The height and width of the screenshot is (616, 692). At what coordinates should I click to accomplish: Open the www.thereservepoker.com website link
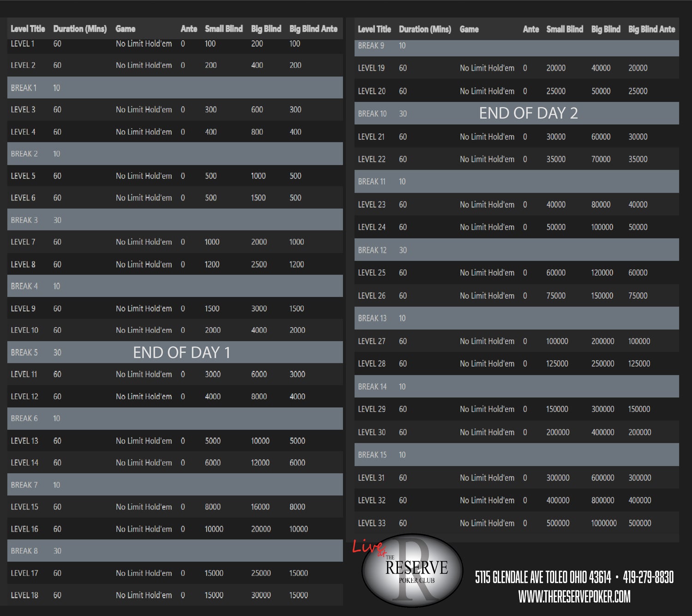[x=574, y=597]
